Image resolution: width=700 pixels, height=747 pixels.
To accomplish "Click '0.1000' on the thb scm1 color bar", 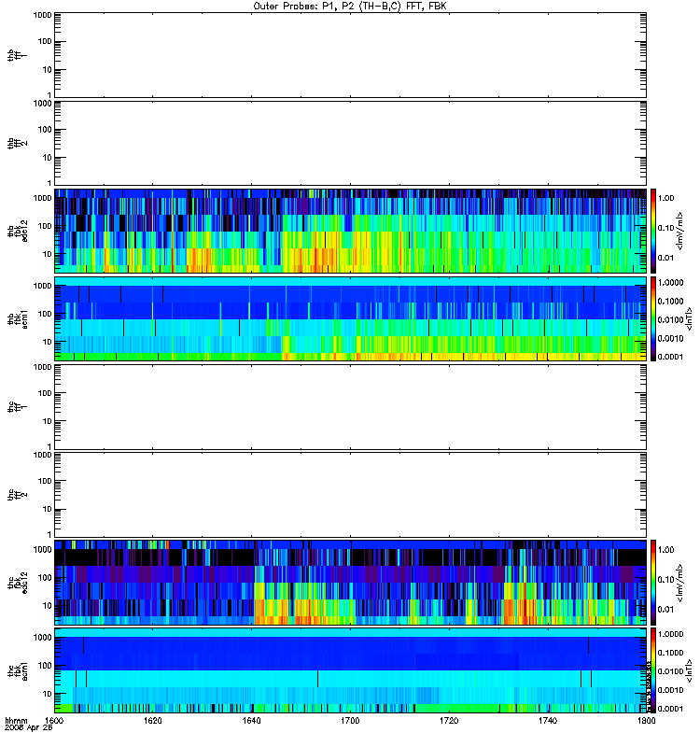I will tap(670, 301).
